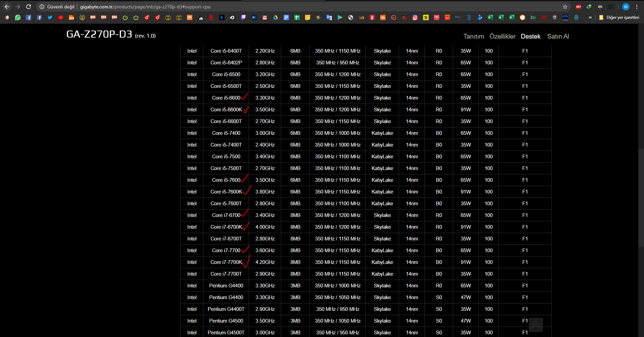644x337 pixels.
Task: Expand the hidden bookmarks overflow chevron
Action: pyautogui.click(x=590, y=17)
